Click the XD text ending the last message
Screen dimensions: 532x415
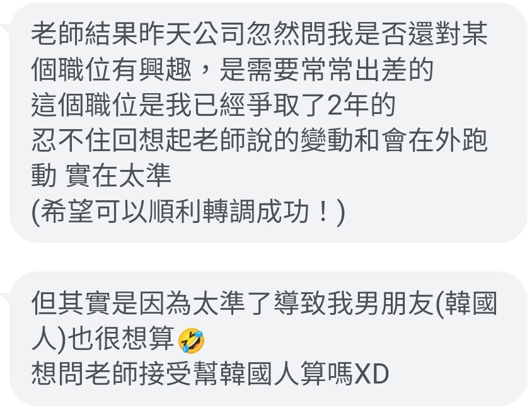371,374
